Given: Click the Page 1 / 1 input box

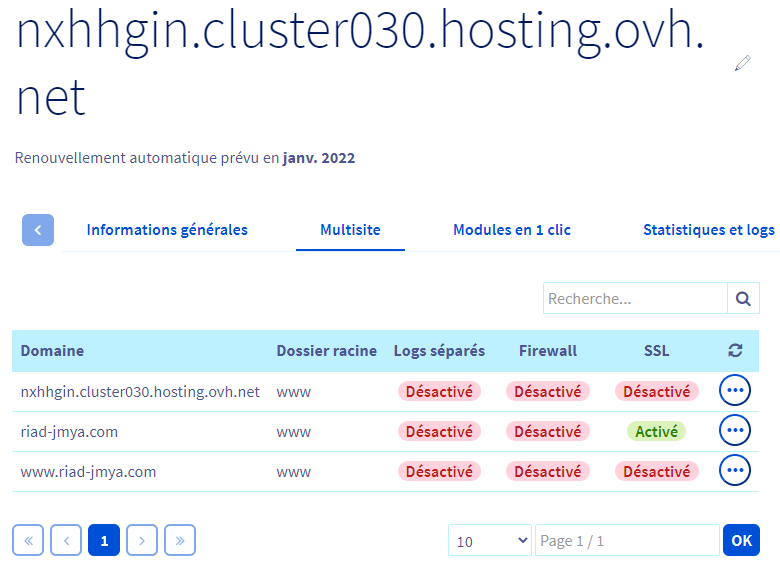Looking at the screenshot, I should 627,541.
